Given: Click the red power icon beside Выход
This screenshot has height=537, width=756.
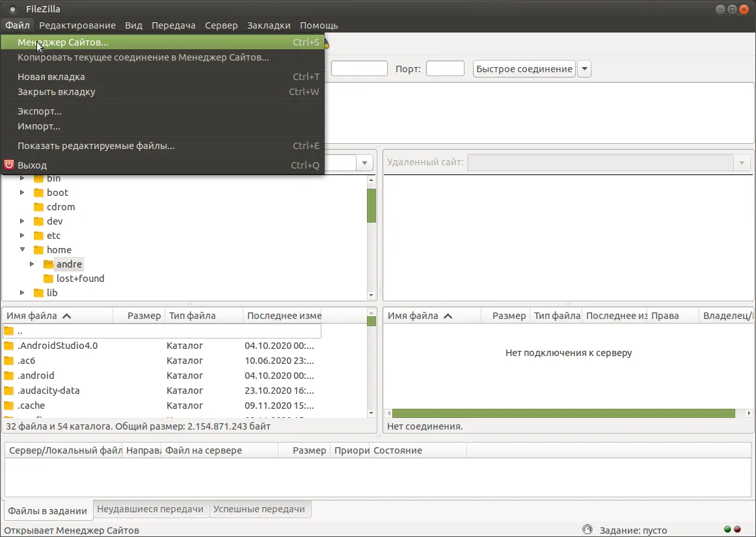Looking at the screenshot, I should click(x=8, y=165).
